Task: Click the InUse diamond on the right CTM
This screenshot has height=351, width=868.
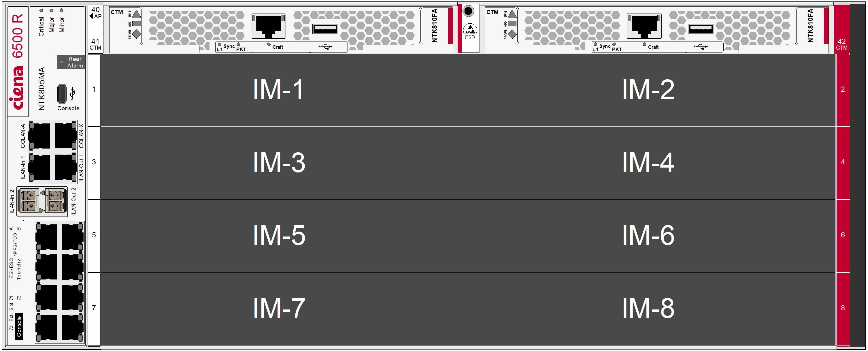Action: (512, 34)
